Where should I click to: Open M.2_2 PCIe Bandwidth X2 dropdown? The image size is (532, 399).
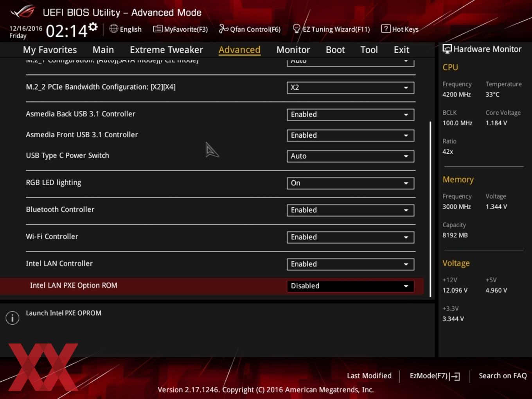click(350, 88)
